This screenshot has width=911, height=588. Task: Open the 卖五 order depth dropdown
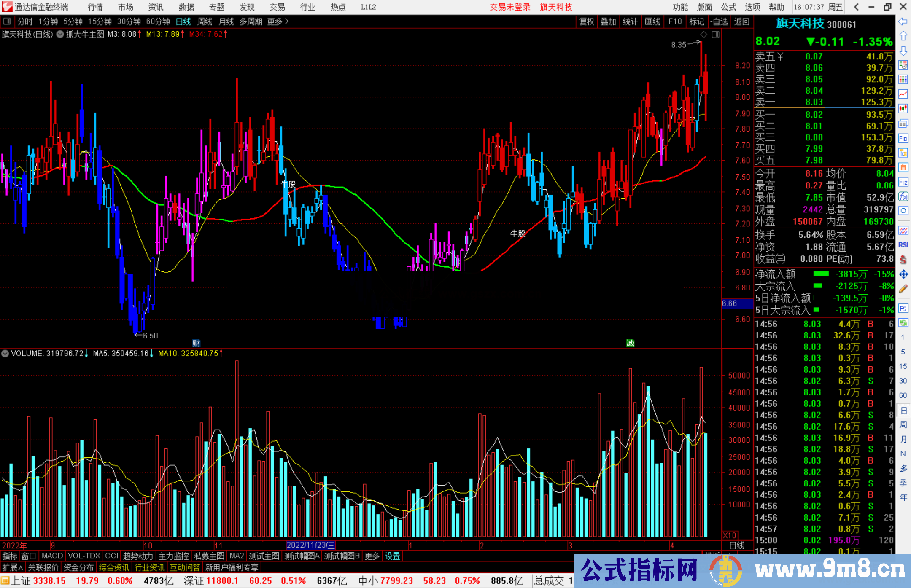(780, 56)
